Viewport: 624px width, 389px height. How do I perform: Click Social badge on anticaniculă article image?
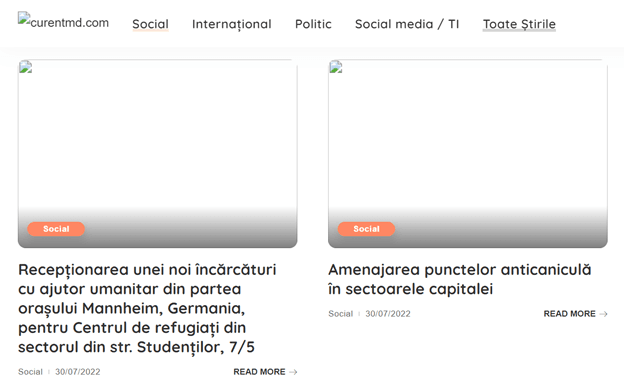pyautogui.click(x=367, y=229)
